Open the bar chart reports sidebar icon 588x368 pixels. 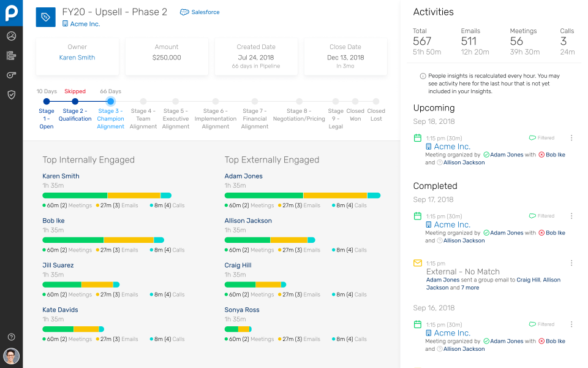click(x=11, y=56)
